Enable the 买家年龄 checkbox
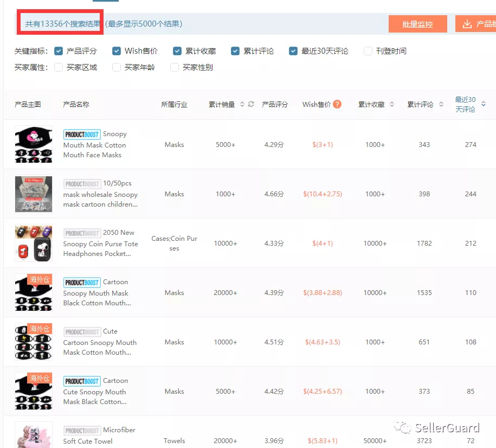 (x=117, y=67)
